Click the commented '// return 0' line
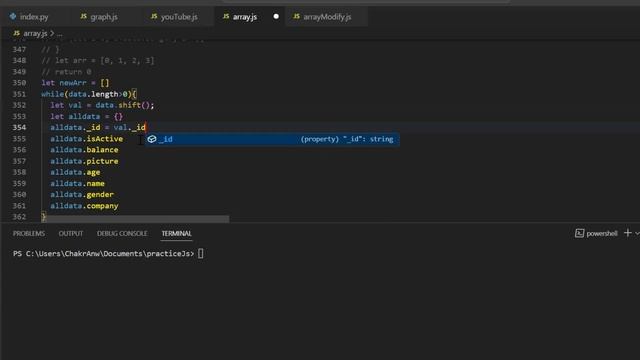 [x=66, y=72]
